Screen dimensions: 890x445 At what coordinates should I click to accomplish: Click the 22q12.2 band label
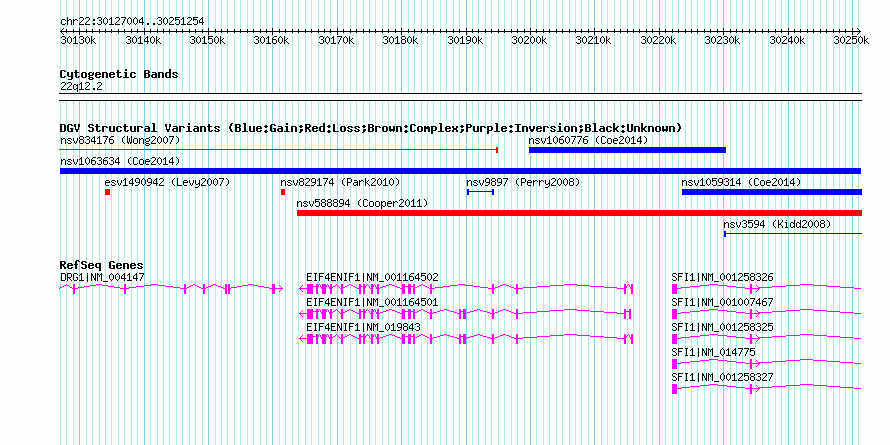tap(81, 86)
